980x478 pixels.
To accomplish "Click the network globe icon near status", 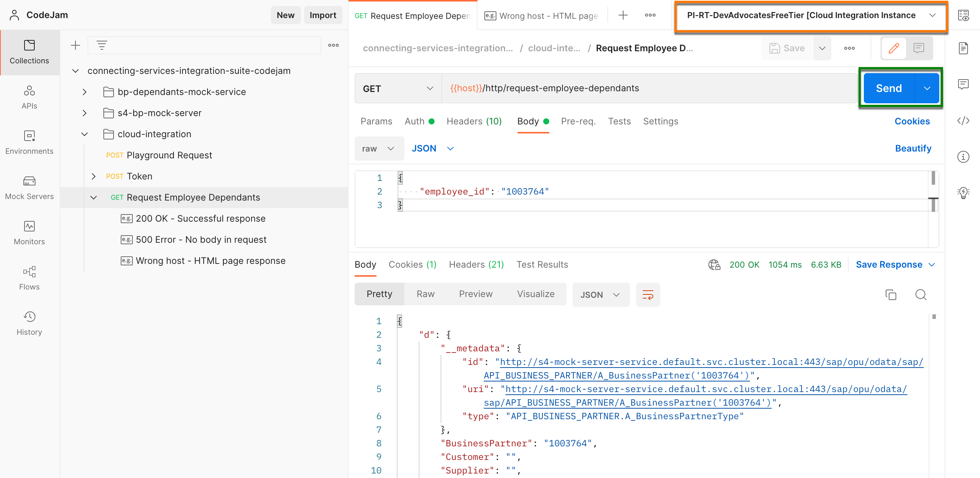I will [714, 264].
